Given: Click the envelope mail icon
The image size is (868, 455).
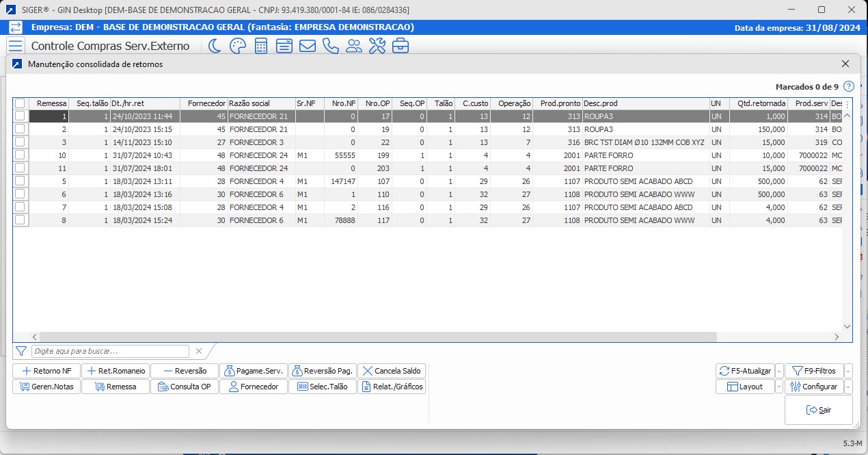Looking at the screenshot, I should [x=307, y=46].
